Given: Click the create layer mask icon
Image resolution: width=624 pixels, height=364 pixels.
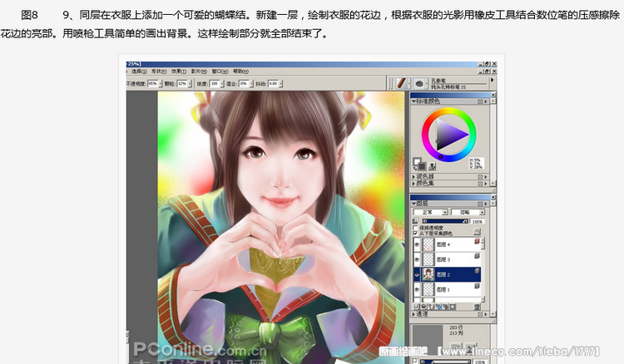Looking at the screenshot, I should pyautogui.click(x=453, y=307).
